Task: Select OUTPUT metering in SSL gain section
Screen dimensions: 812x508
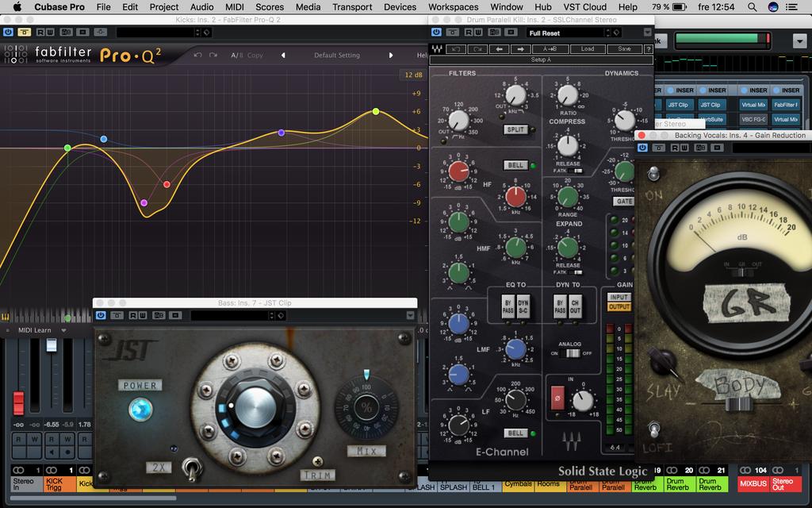Action: [x=619, y=306]
